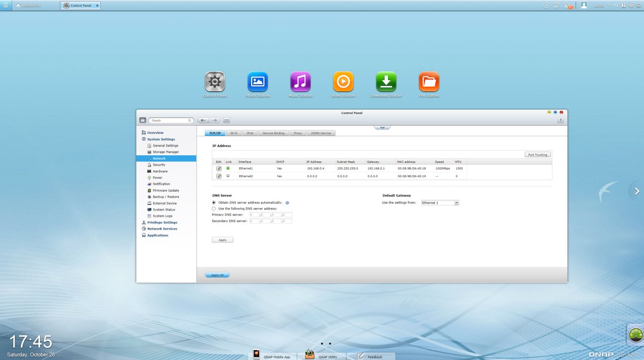The width and height of the screenshot is (644, 360).
Task: Switch to the IPv6 tab
Action: (250, 133)
